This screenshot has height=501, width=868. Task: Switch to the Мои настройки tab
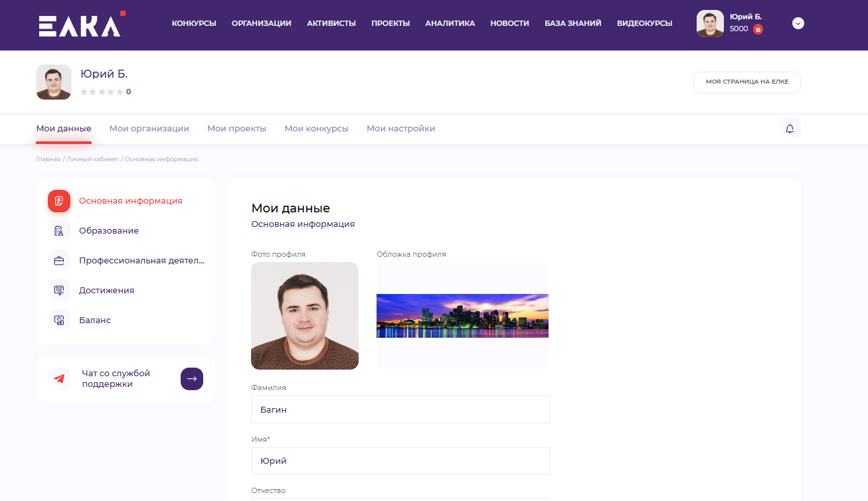(x=400, y=129)
